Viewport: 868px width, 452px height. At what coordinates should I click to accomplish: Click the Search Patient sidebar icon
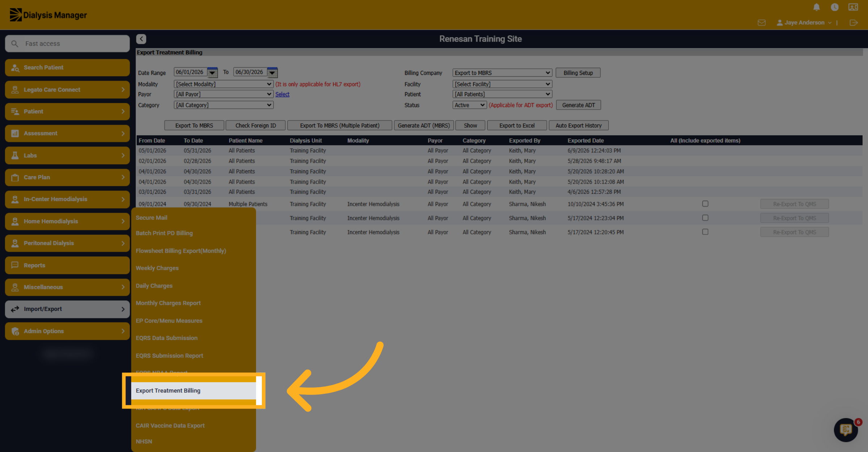pyautogui.click(x=15, y=68)
